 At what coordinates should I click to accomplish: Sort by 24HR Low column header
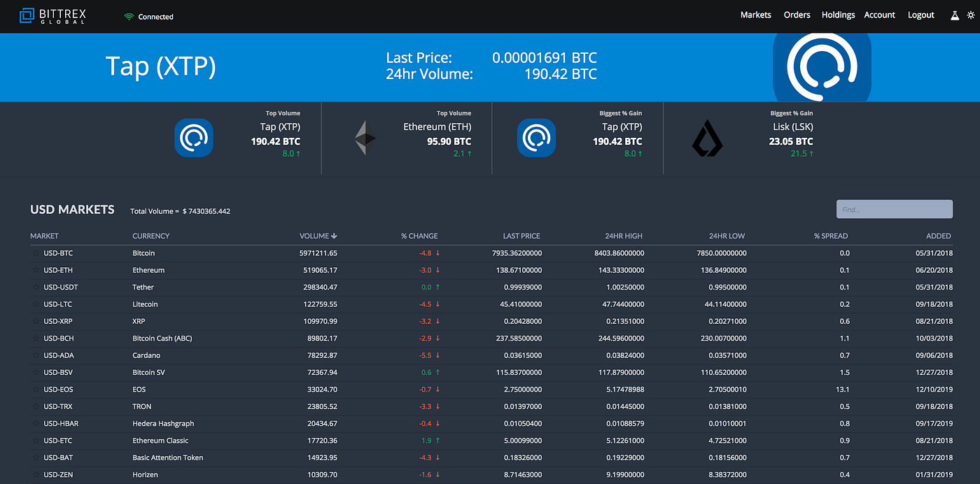727,236
